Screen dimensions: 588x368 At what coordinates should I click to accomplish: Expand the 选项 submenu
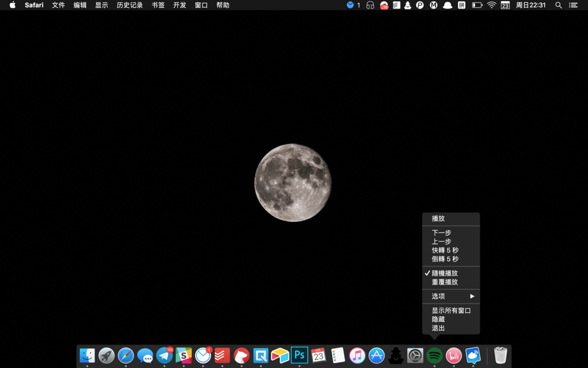438,296
